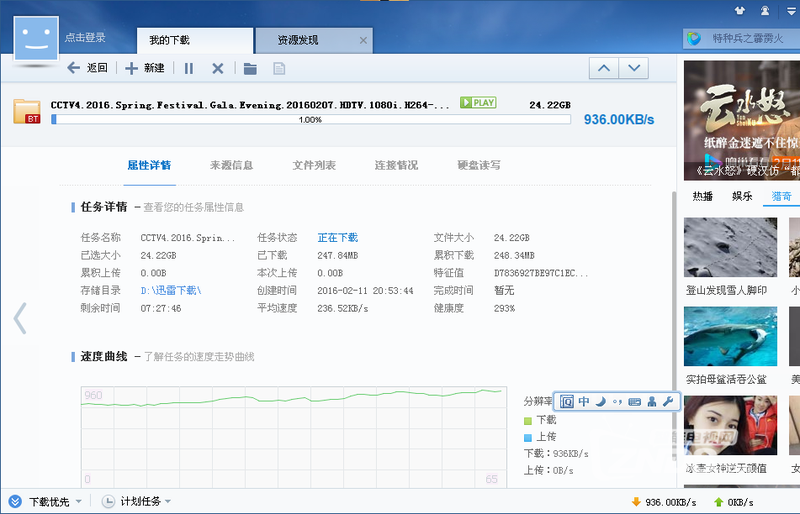Viewport: 800px width, 514px height.
Task: Select the 娱乐 category tab
Action: point(742,197)
